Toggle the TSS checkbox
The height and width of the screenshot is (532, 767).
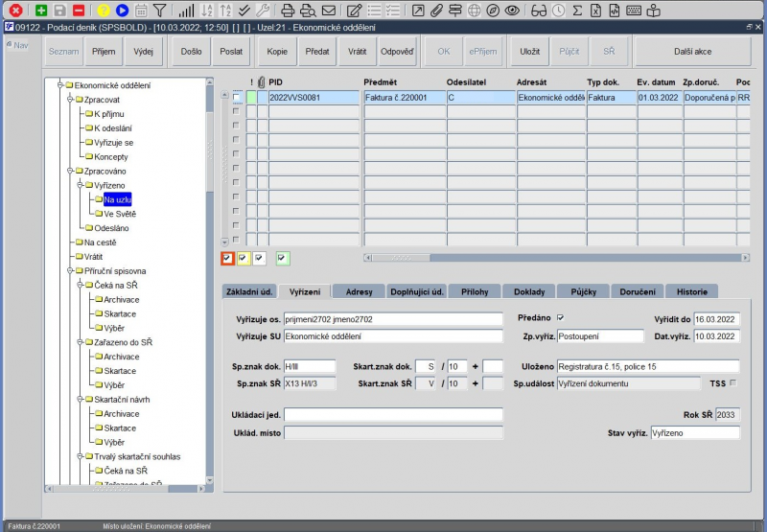pos(732,383)
